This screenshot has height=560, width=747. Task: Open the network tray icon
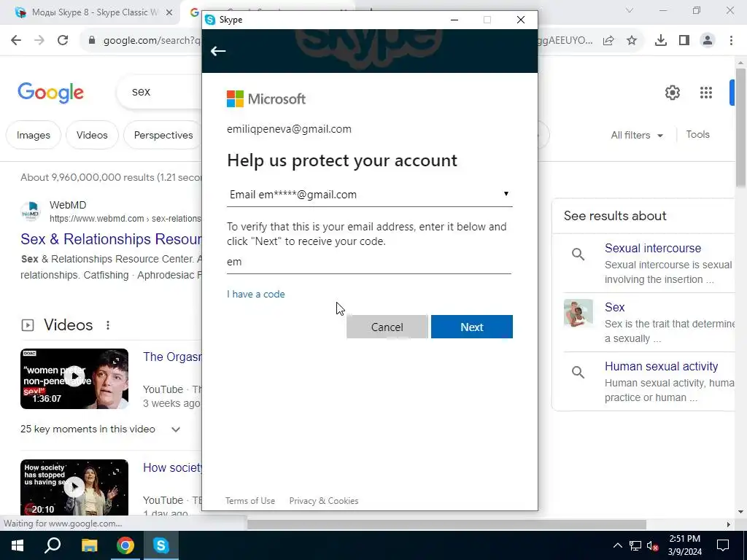point(635,545)
